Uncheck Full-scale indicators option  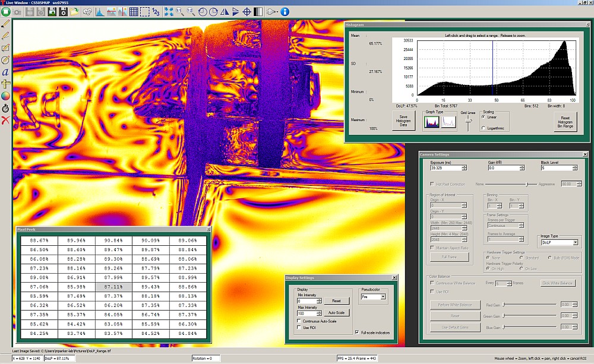[x=356, y=333]
